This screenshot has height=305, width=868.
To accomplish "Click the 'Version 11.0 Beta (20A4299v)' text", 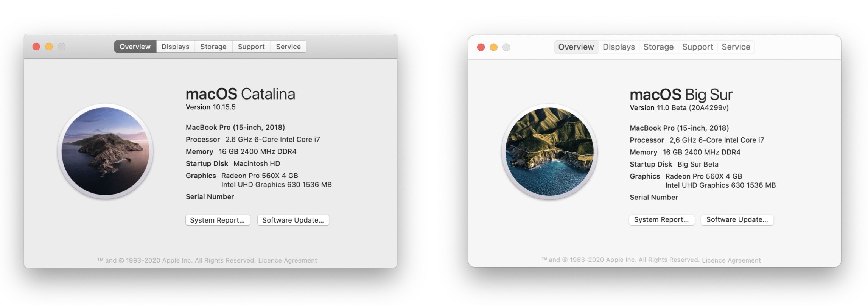I will pos(679,108).
